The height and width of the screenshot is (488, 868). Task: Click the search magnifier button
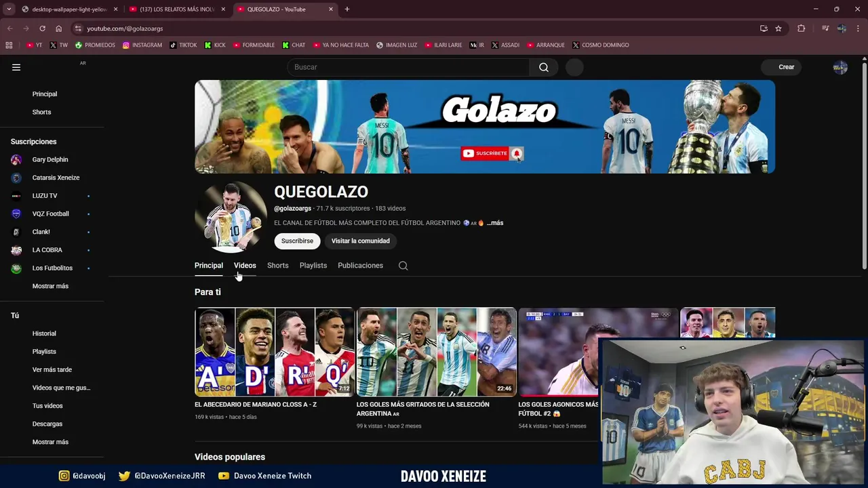pos(544,67)
